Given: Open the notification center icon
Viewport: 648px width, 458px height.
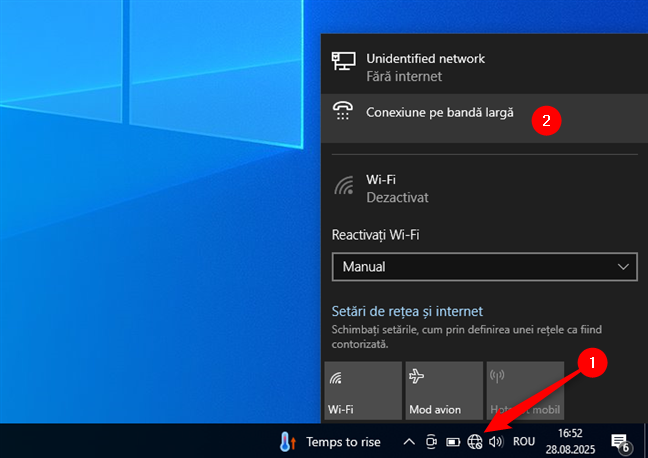Looking at the screenshot, I should coord(620,441).
